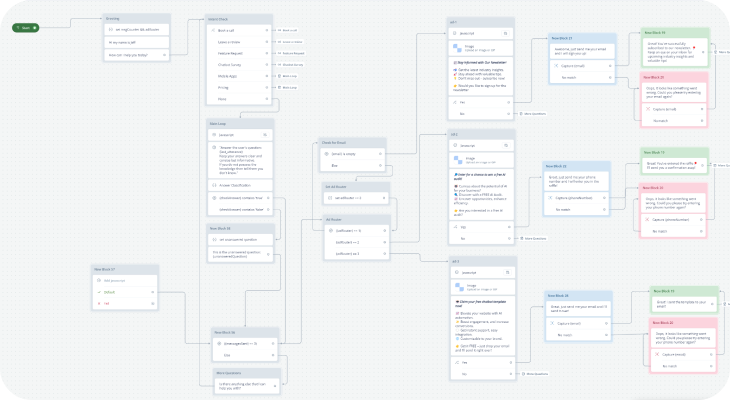Viewport: 730px width, 400px height.
Task: Click 'No match' row in New Block 21
Action: click(582, 78)
